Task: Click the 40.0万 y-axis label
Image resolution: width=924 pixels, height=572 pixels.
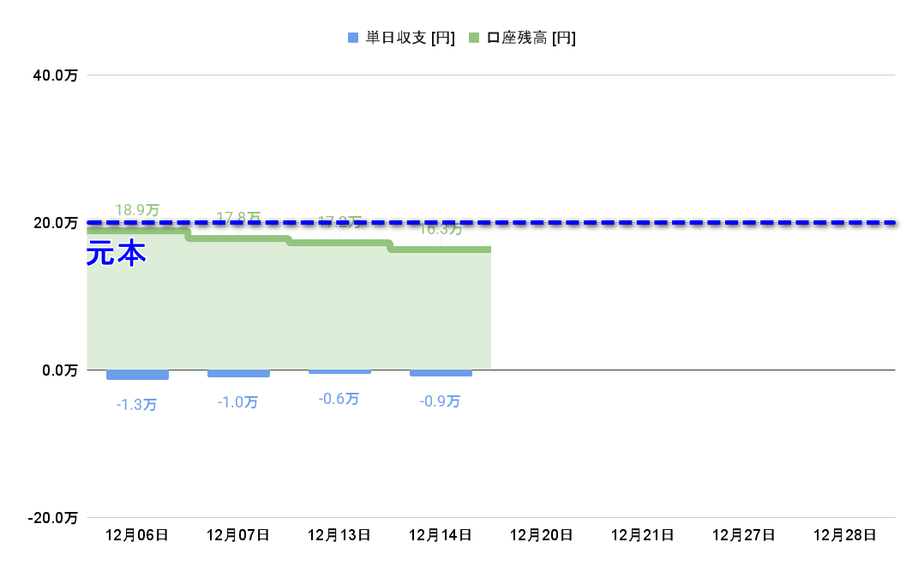Action: click(55, 75)
